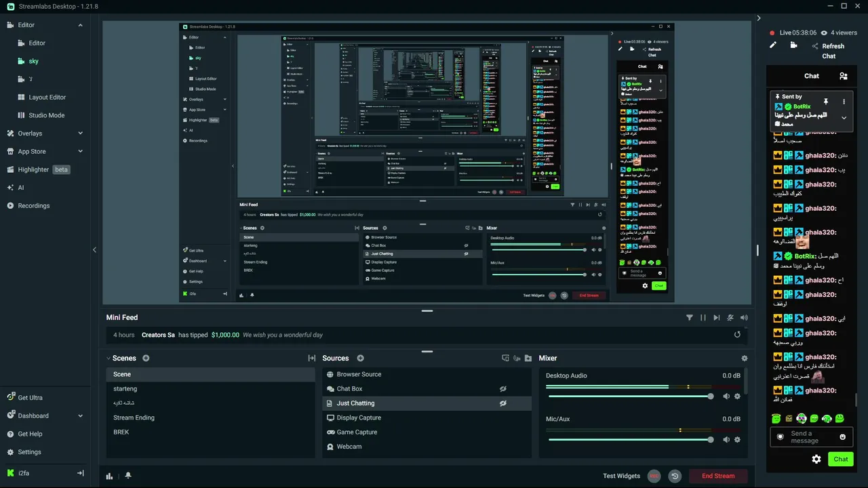Enable Studio Mode in the sidebar
Image resolution: width=868 pixels, height=488 pixels.
[x=46, y=115]
